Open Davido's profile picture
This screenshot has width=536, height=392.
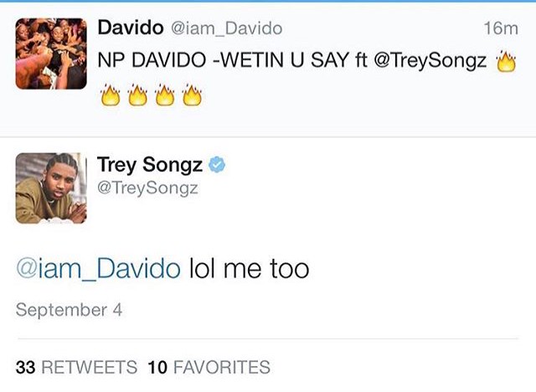(x=51, y=53)
